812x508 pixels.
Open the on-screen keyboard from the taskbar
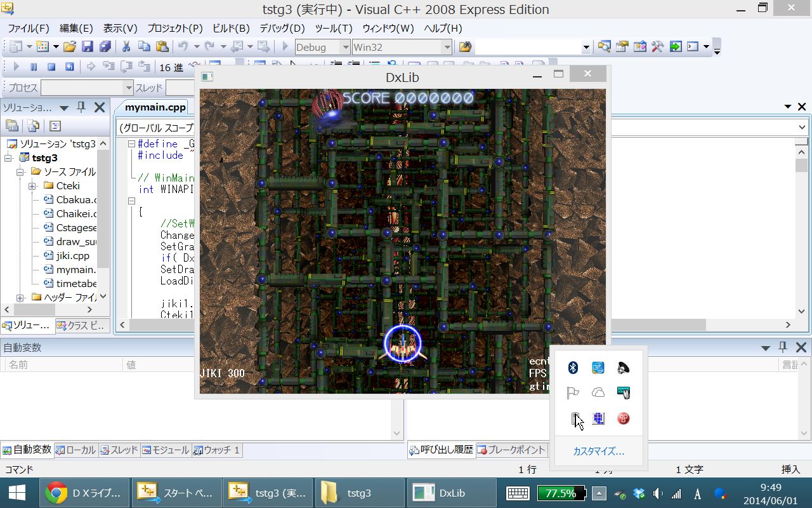click(518, 493)
